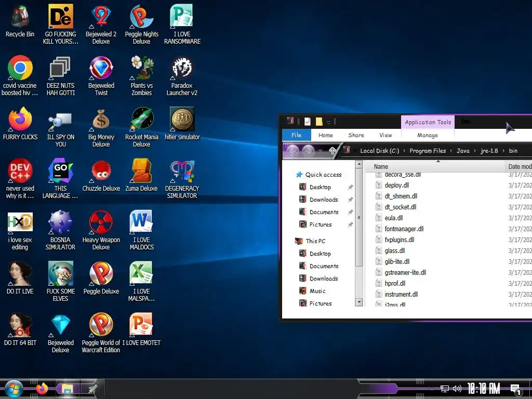Expand chevron after jre-1.8 breadcrumb
Screen dimensions: 532x399
click(503, 151)
